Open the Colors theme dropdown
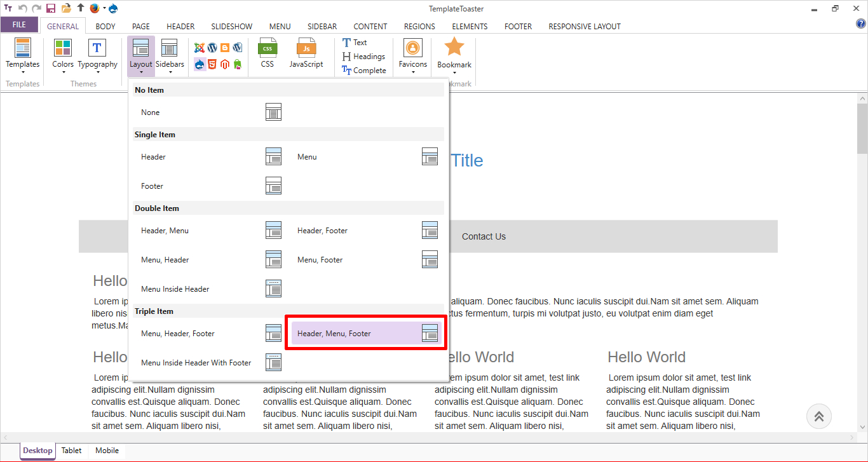 63,55
